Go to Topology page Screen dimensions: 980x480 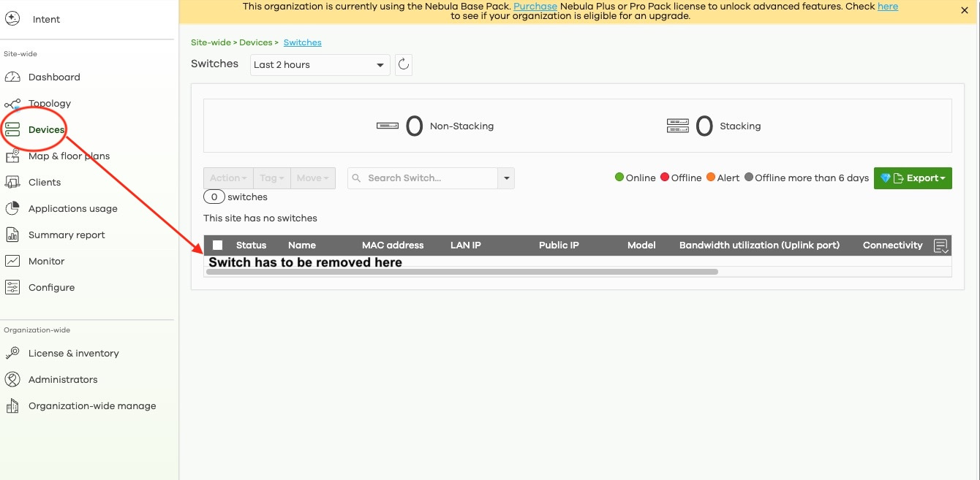[50, 103]
